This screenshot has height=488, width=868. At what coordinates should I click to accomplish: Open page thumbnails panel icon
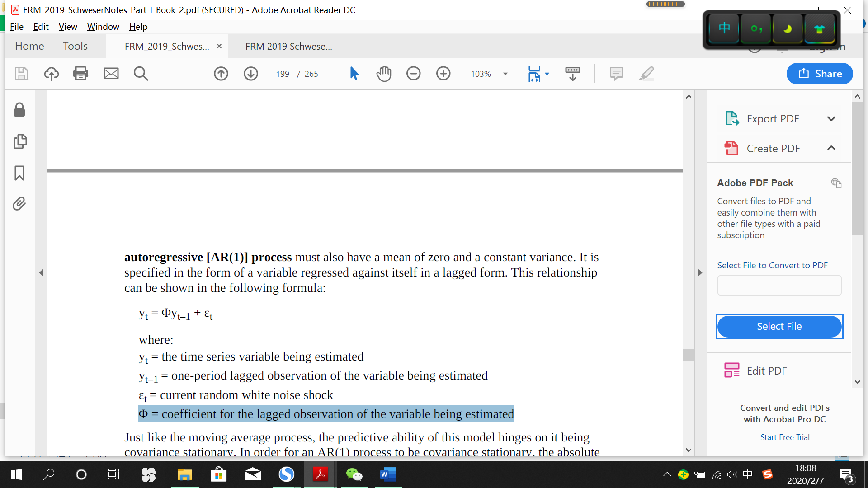point(19,141)
